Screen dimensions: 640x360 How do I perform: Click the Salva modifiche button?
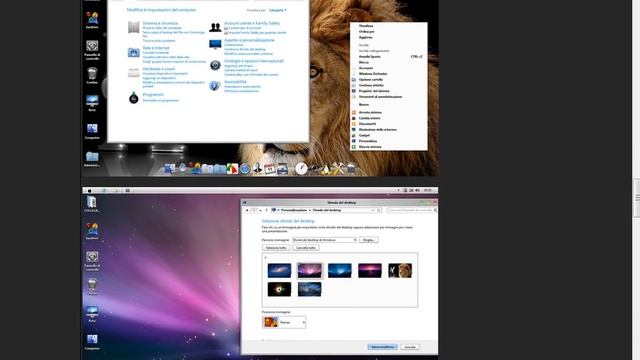(x=382, y=347)
